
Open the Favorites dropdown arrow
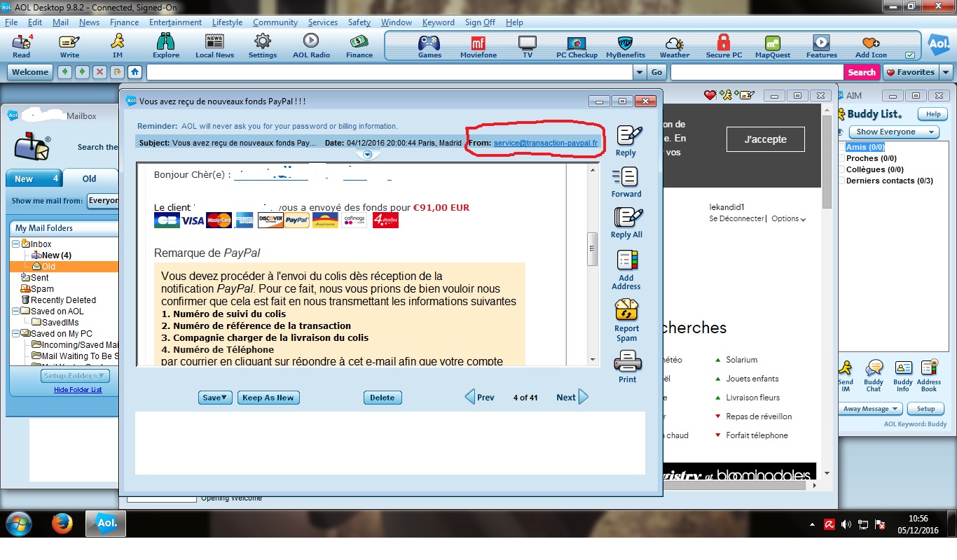coord(946,72)
